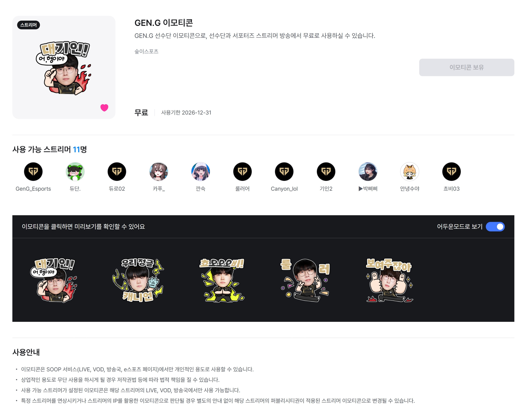Preview the 대기인! emoticon
Image resolution: width=528 pixels, height=420 pixels.
point(54,280)
